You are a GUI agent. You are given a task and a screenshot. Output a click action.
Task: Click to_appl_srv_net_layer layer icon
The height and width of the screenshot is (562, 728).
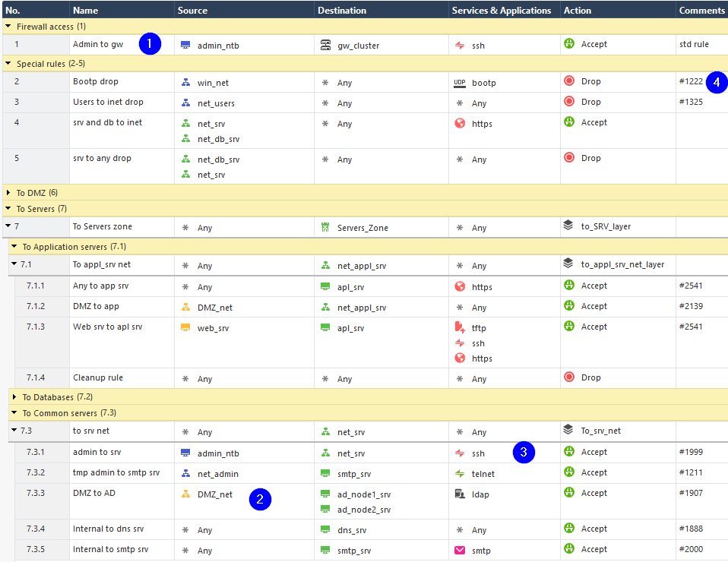click(x=568, y=263)
